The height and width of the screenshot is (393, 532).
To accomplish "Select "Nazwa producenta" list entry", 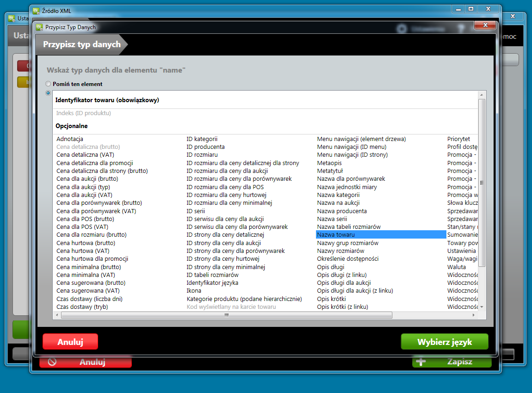I will pos(341,211).
